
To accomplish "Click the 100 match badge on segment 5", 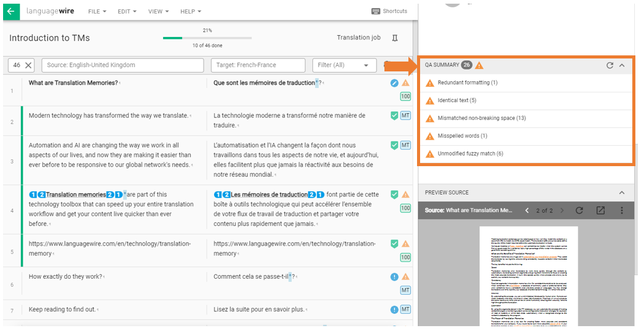I will 405,258.
